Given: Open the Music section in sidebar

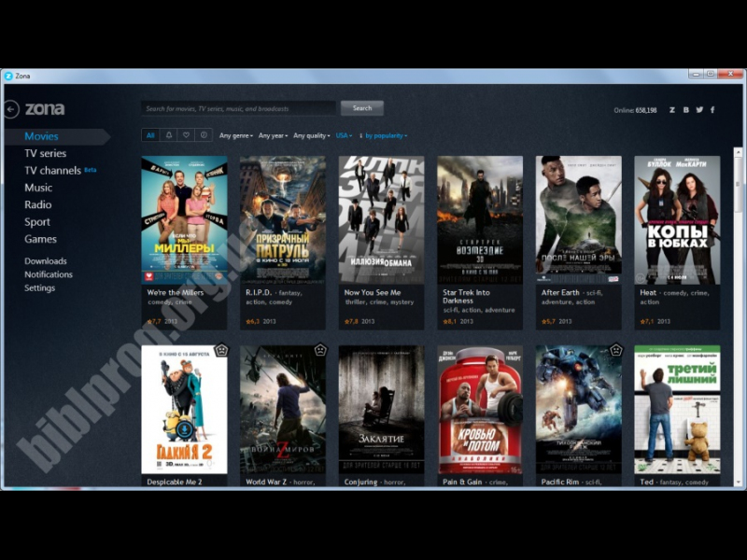Looking at the screenshot, I should pyautogui.click(x=38, y=188).
